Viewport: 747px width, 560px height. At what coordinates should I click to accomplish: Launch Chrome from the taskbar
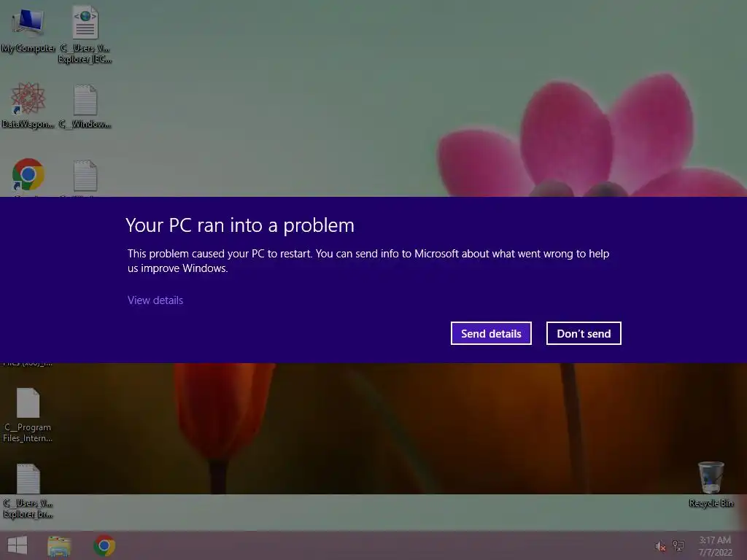(104, 545)
